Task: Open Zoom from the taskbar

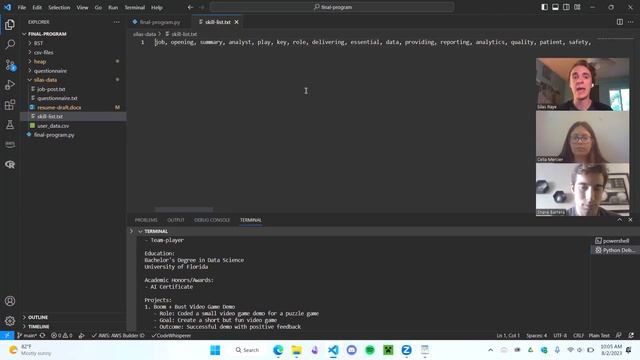Action: click(406, 350)
